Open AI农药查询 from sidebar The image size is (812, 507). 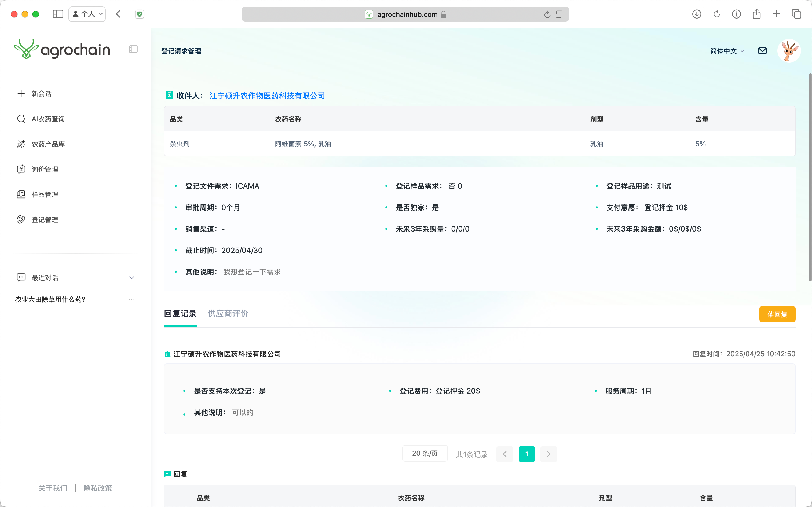click(47, 119)
